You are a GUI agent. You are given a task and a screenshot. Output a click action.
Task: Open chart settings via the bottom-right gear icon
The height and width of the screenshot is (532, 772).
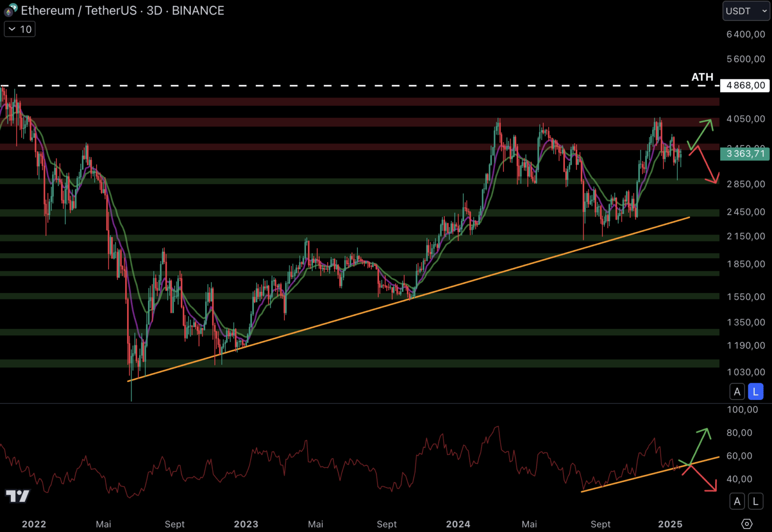tap(746, 524)
